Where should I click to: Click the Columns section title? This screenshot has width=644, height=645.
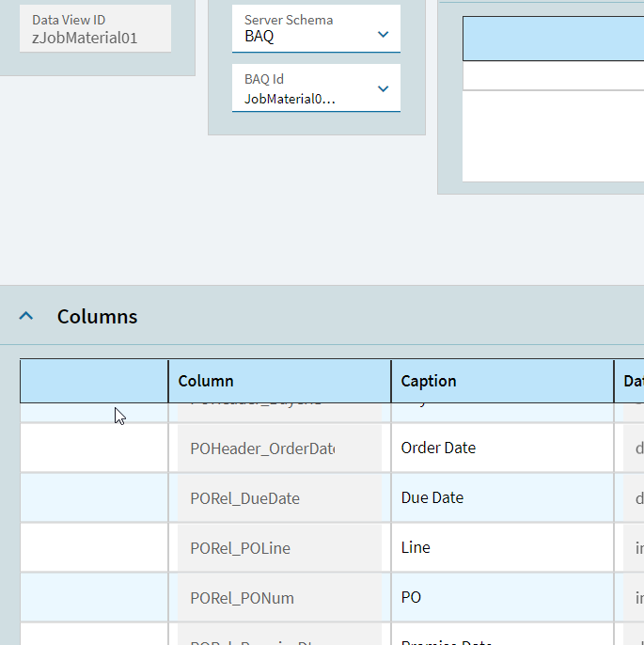pos(97,316)
